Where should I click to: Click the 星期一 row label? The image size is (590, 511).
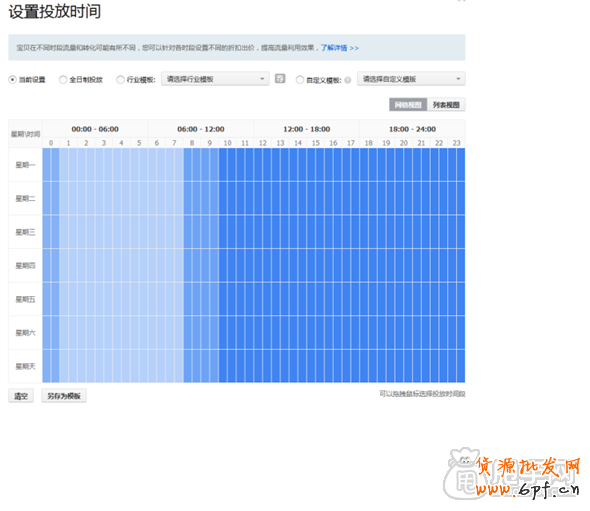25,165
